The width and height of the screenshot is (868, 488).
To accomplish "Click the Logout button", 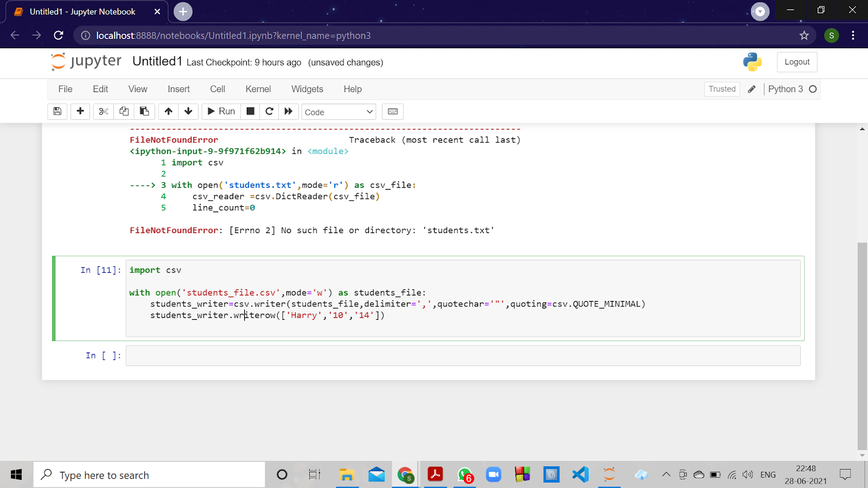I will 796,62.
